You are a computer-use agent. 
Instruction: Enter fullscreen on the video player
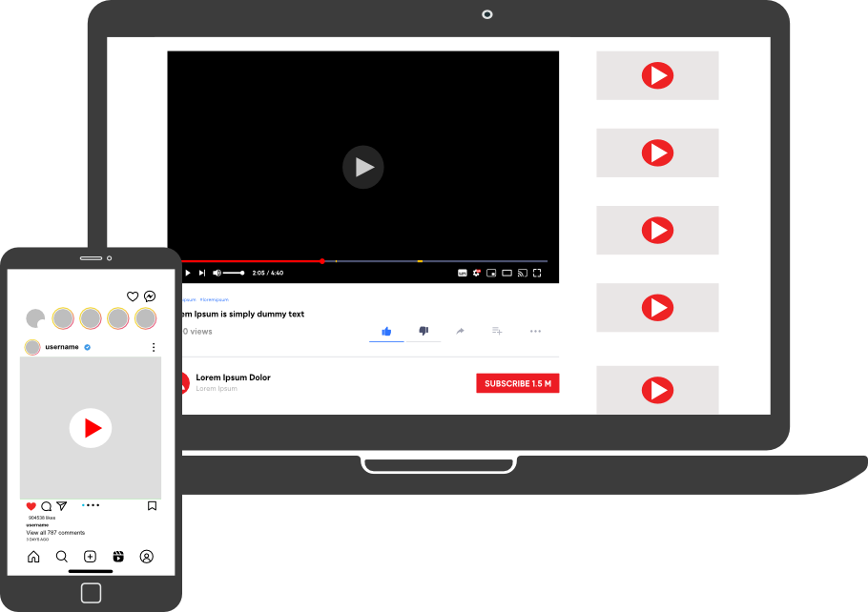tap(537, 273)
